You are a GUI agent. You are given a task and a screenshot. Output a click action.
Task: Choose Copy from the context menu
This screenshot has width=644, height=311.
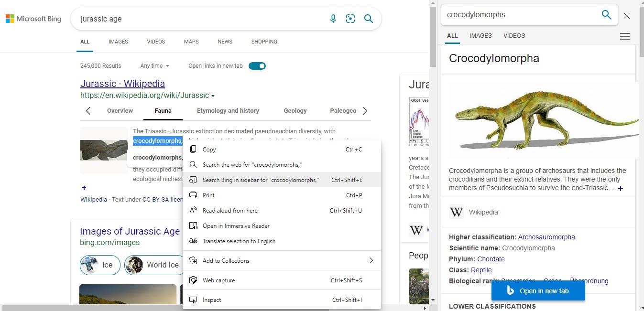[209, 149]
